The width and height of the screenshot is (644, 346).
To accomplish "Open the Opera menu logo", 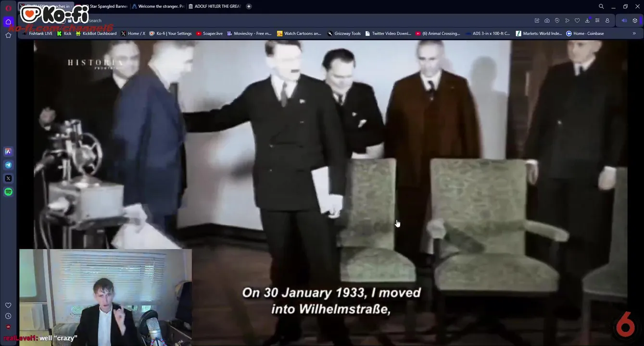I will click(8, 8).
